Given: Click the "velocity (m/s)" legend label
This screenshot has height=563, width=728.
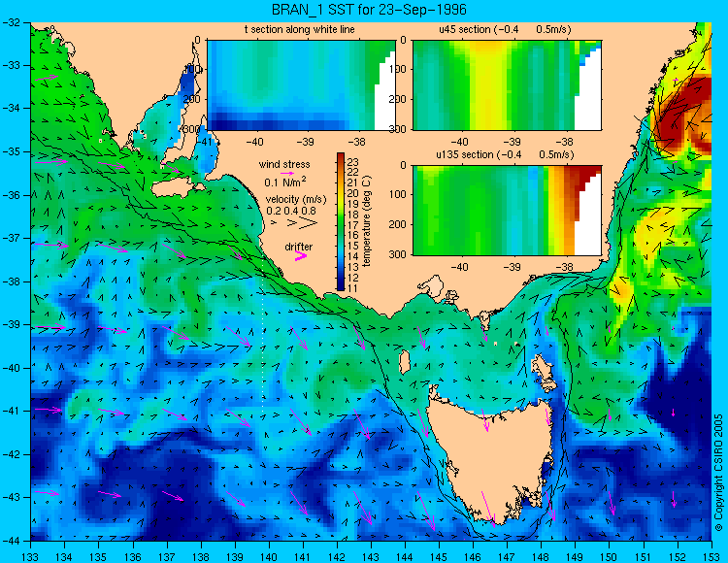Looking at the screenshot, I should click(296, 200).
